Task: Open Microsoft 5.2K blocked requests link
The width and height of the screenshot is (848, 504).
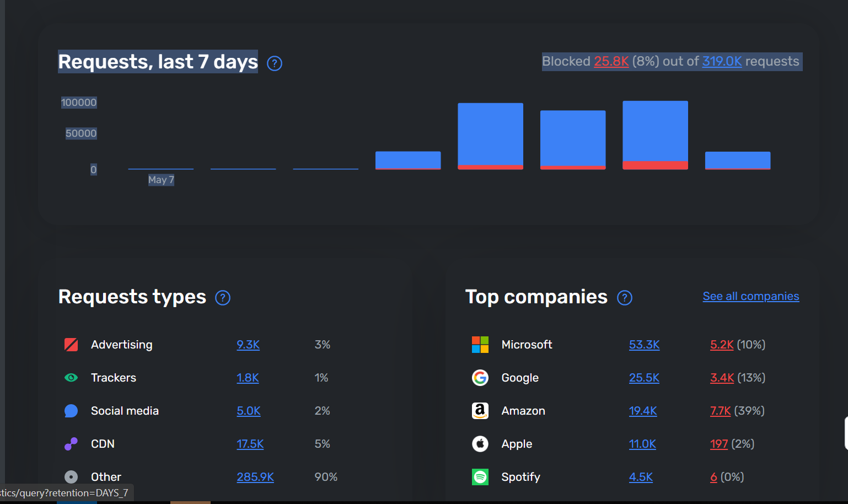Action: pos(722,345)
